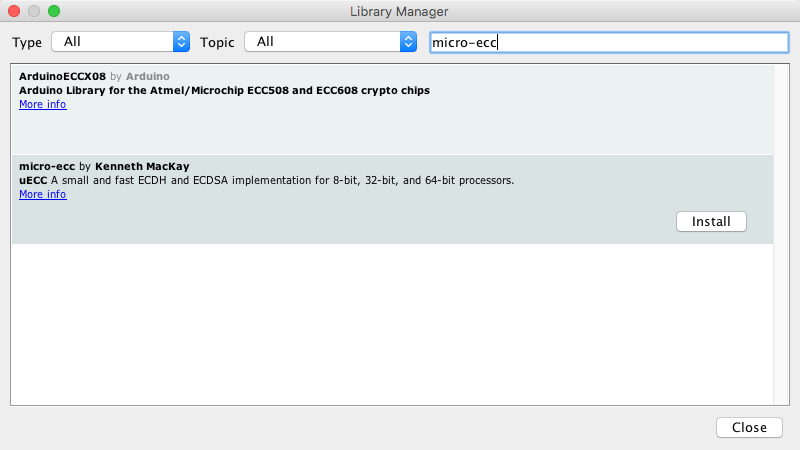Image resolution: width=800 pixels, height=450 pixels.
Task: Open More info link for micro-ecc
Action: 42,194
